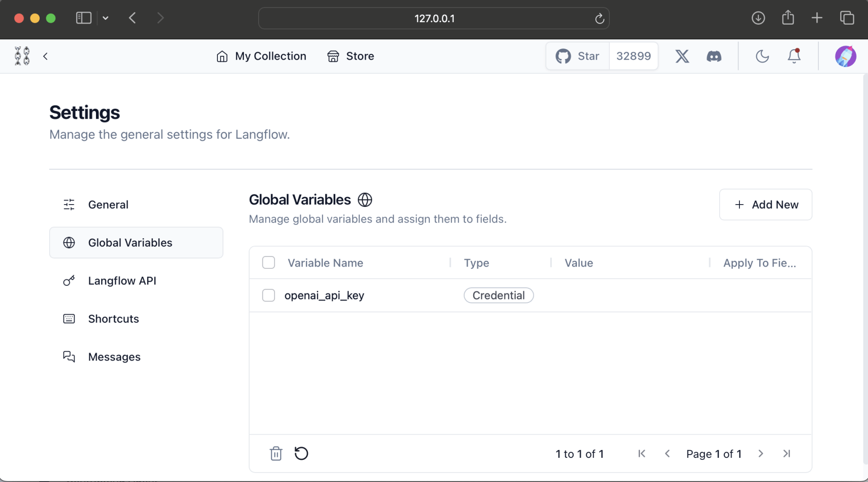The height and width of the screenshot is (482, 868).
Task: Click the browser address bar
Action: pyautogui.click(x=434, y=18)
